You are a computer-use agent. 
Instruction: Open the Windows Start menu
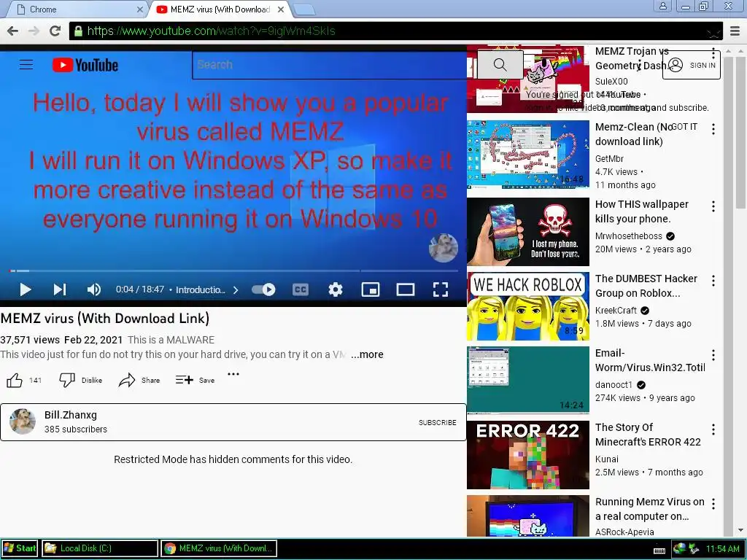tap(20, 548)
